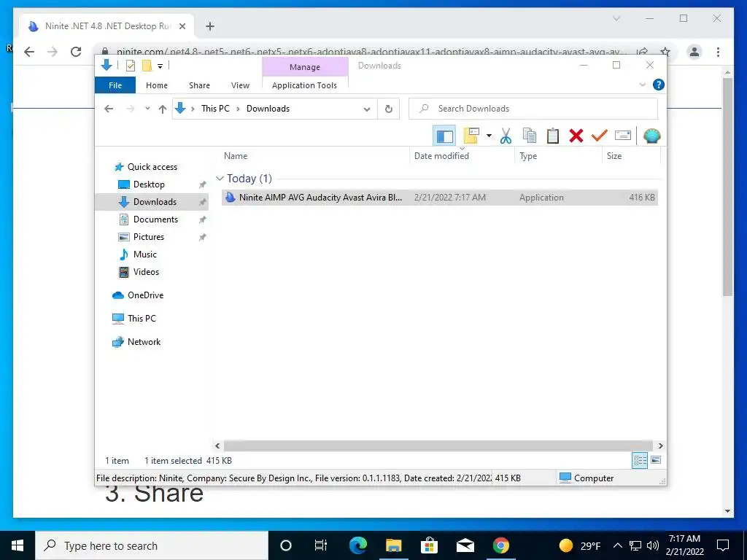747x560 pixels.
Task: Switch to Details view layout
Action: 640,460
